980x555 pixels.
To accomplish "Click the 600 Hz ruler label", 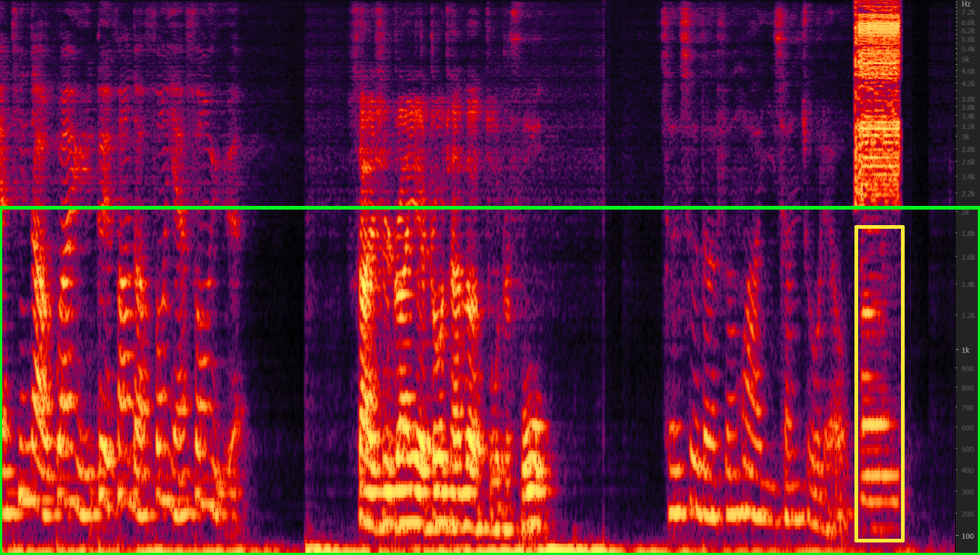I will (967, 428).
